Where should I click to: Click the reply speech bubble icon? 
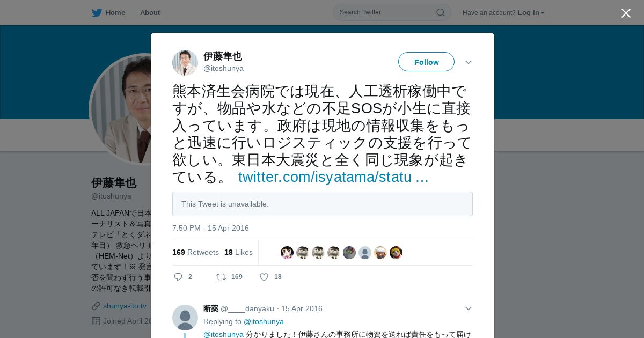(x=178, y=277)
